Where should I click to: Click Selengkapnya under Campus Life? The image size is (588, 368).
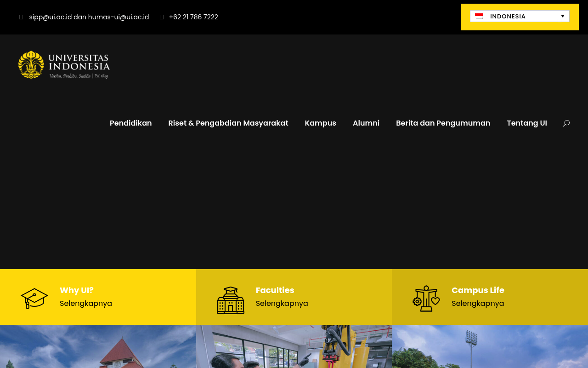pyautogui.click(x=478, y=304)
